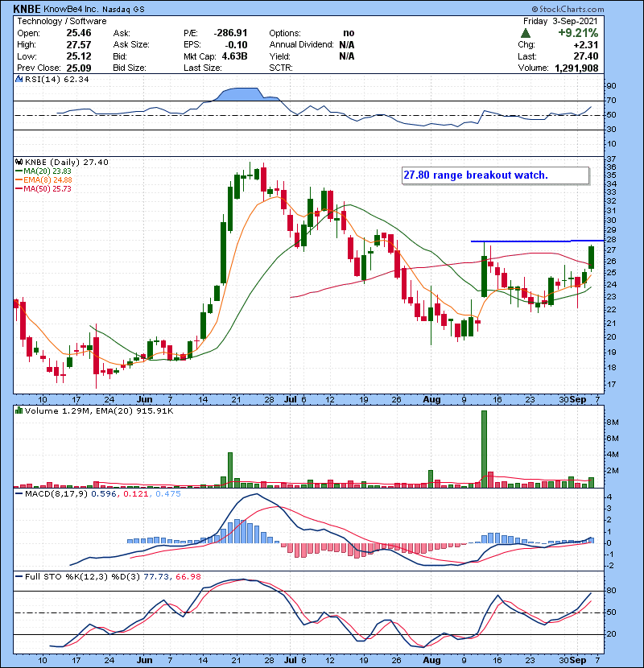This screenshot has height=668, width=644.
Task: Click the RSI indicator icon beside RSI(14)
Action: [x=19, y=79]
